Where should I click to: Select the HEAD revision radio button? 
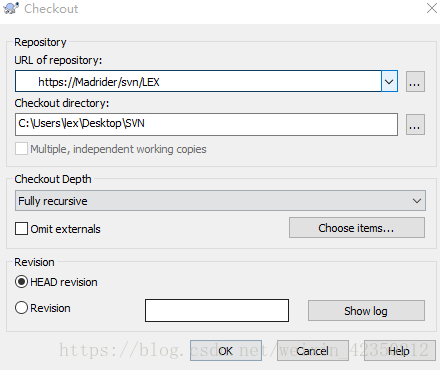click(x=21, y=282)
